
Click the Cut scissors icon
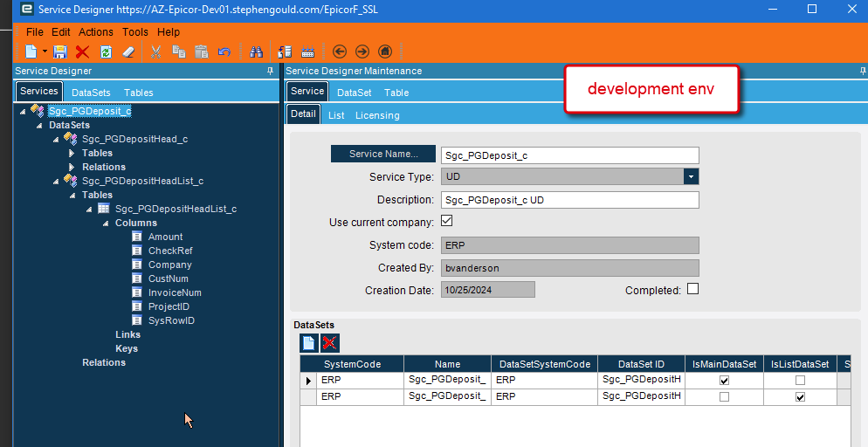(x=156, y=52)
